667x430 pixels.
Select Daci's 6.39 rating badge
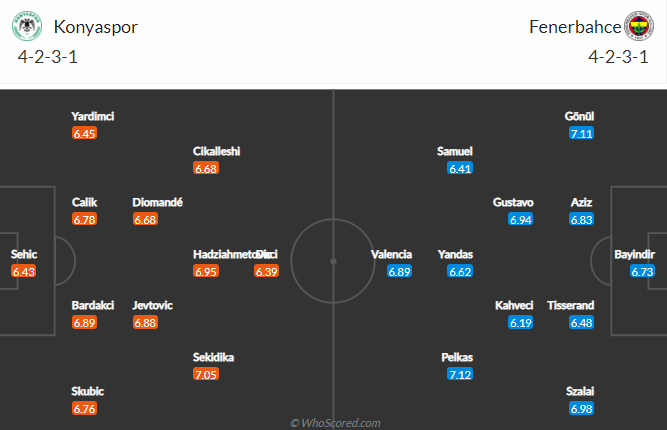(x=267, y=271)
